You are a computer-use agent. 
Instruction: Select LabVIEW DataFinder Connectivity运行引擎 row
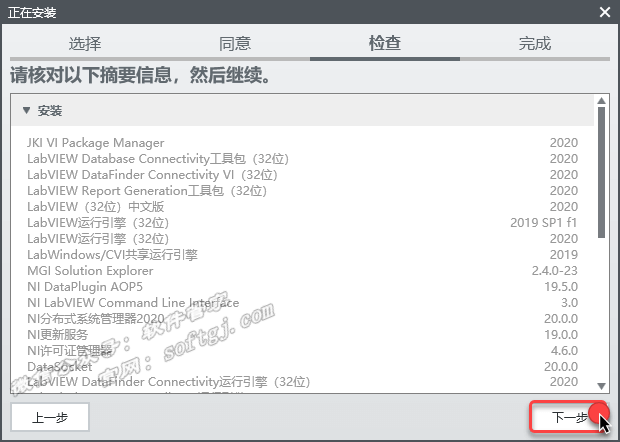302,382
